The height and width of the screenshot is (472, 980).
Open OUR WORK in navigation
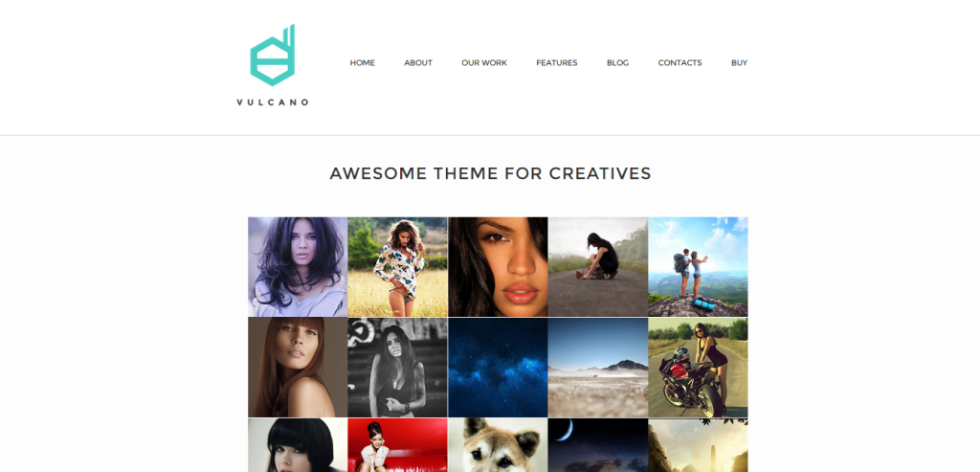click(x=483, y=62)
